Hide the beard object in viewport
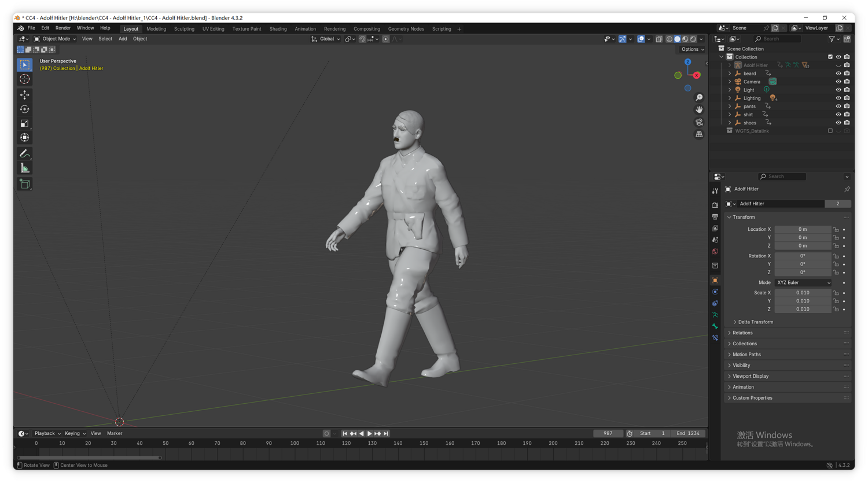 pyautogui.click(x=838, y=73)
